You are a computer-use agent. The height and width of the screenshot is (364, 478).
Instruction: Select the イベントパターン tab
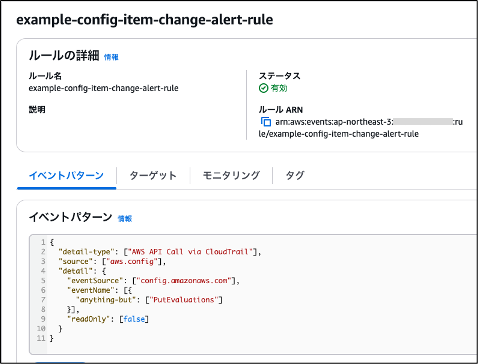[x=66, y=175]
